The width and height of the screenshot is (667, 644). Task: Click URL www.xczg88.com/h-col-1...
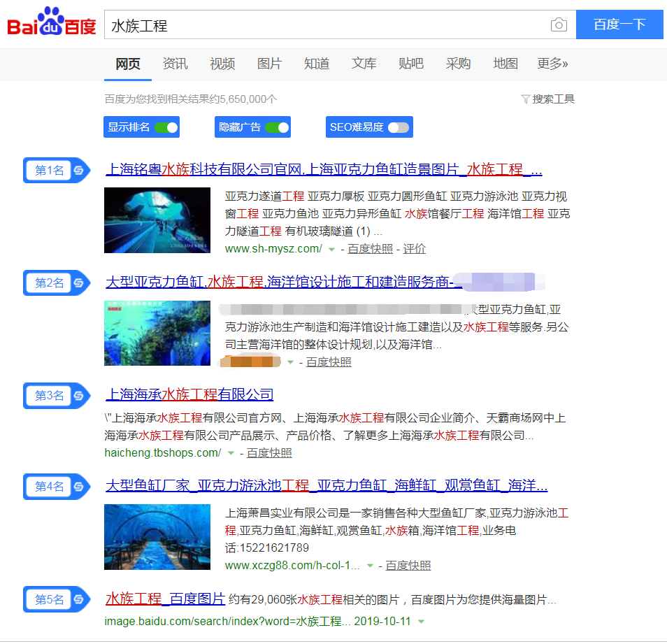point(292,566)
